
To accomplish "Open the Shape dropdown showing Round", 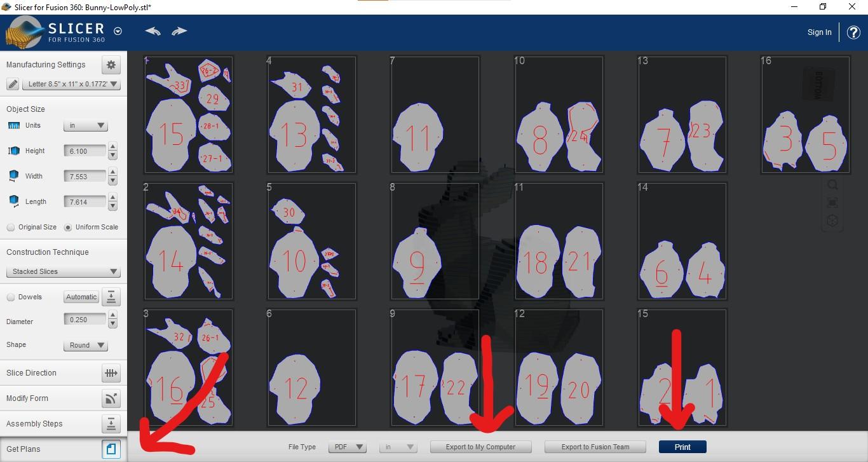I will click(x=86, y=345).
